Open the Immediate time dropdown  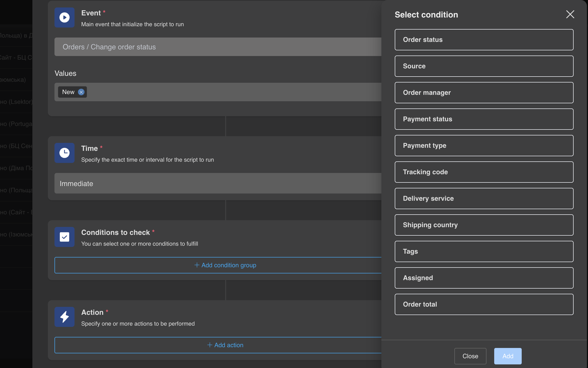tap(217, 183)
